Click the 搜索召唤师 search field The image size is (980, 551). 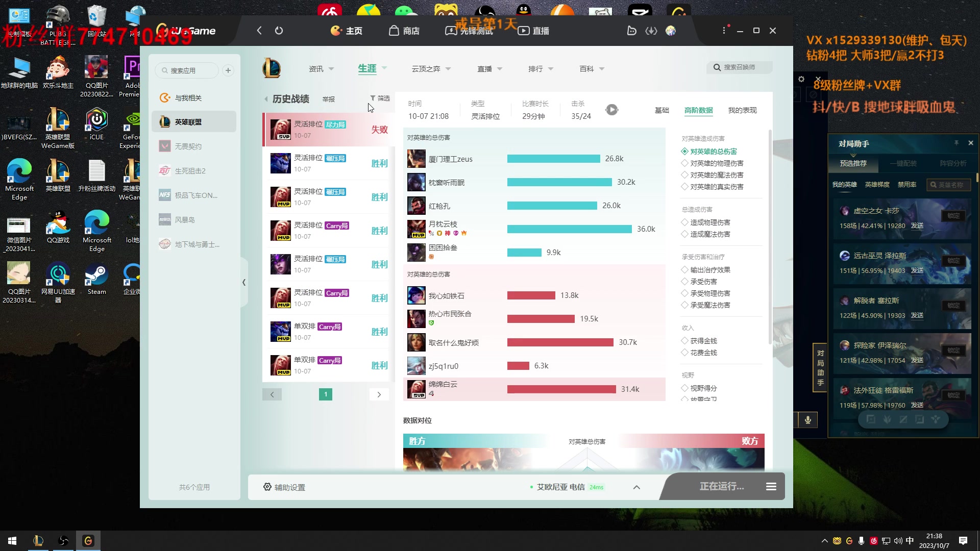(x=739, y=67)
